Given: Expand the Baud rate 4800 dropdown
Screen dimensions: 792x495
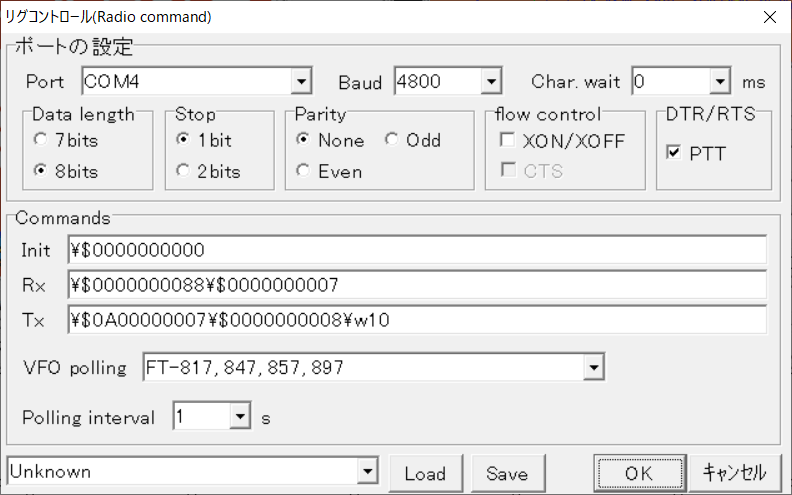Looking at the screenshot, I should point(490,82).
